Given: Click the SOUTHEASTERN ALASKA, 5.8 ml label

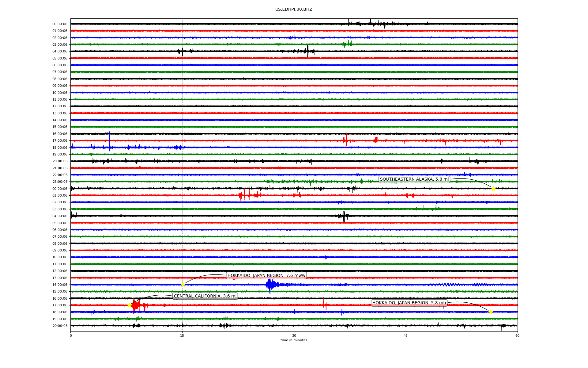Looking at the screenshot, I should point(414,179).
